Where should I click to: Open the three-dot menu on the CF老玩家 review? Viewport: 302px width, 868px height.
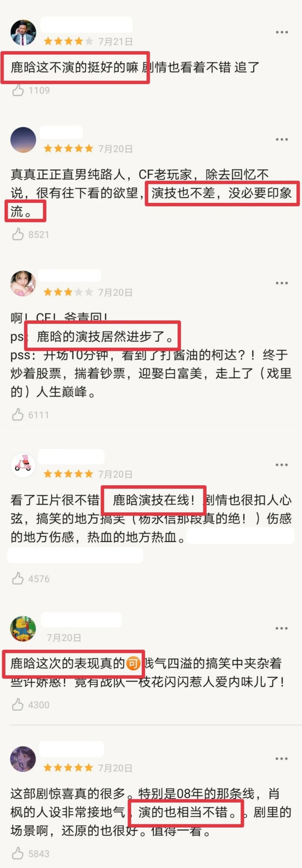point(282,140)
